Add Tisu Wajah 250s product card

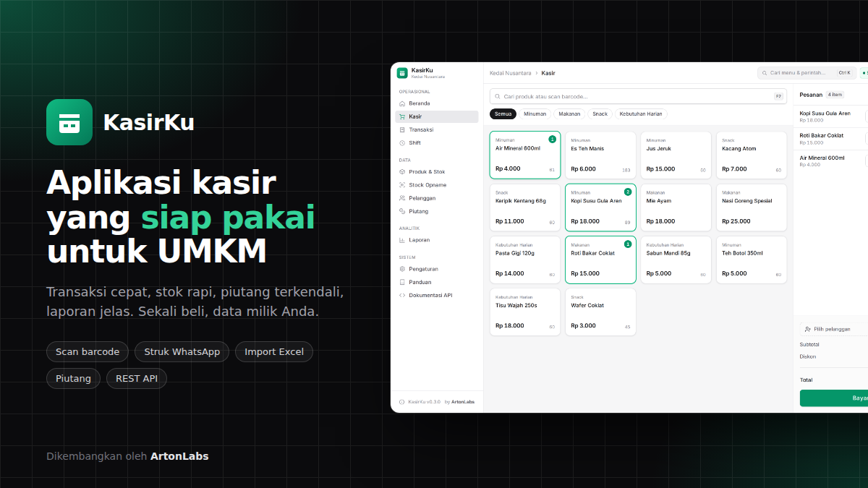pos(525,312)
